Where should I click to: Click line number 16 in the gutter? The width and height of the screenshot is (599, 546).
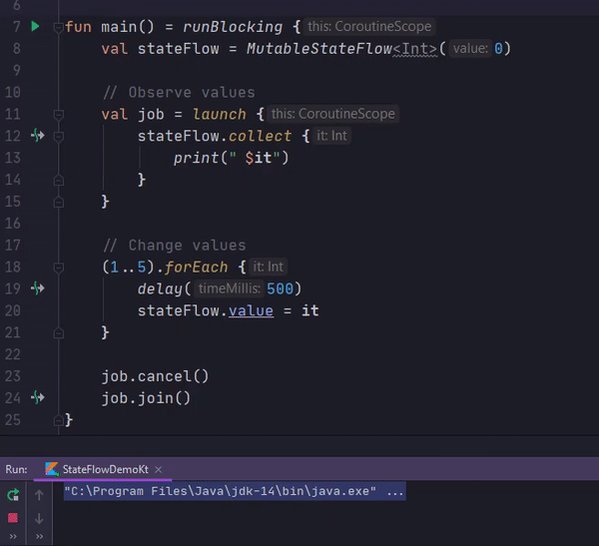coord(13,224)
